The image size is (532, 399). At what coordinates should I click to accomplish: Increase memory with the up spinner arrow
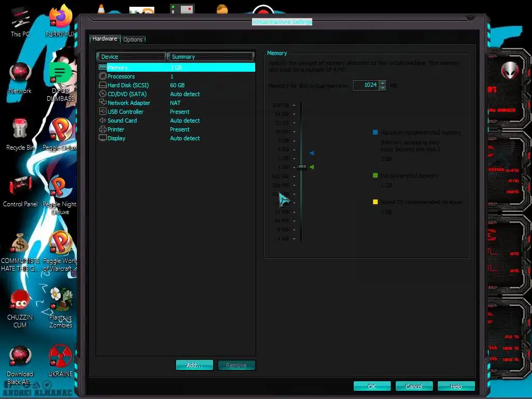tap(383, 83)
